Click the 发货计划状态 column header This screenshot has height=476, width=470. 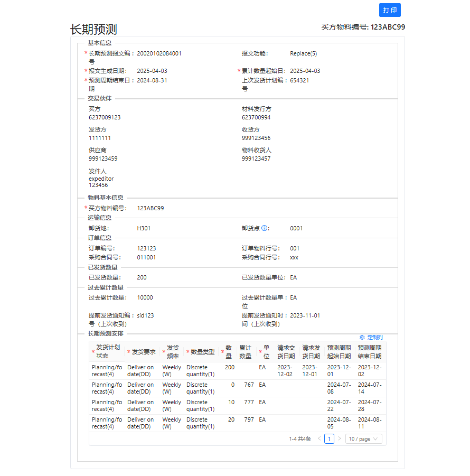click(108, 351)
